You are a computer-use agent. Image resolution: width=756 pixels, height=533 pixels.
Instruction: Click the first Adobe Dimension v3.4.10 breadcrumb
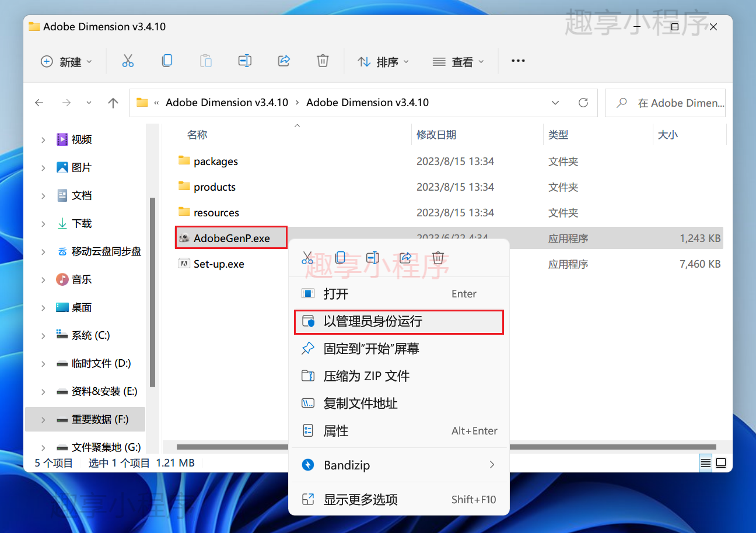(x=227, y=103)
